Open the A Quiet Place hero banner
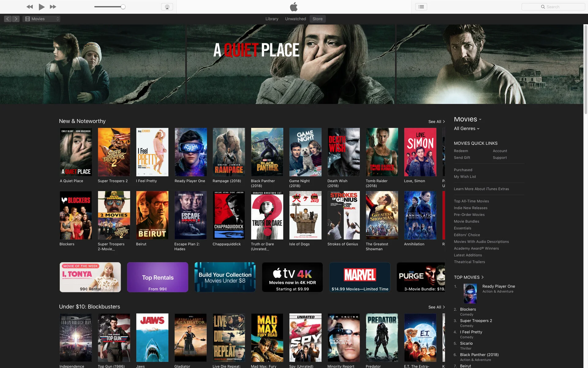This screenshot has width=588, height=368. [292, 64]
